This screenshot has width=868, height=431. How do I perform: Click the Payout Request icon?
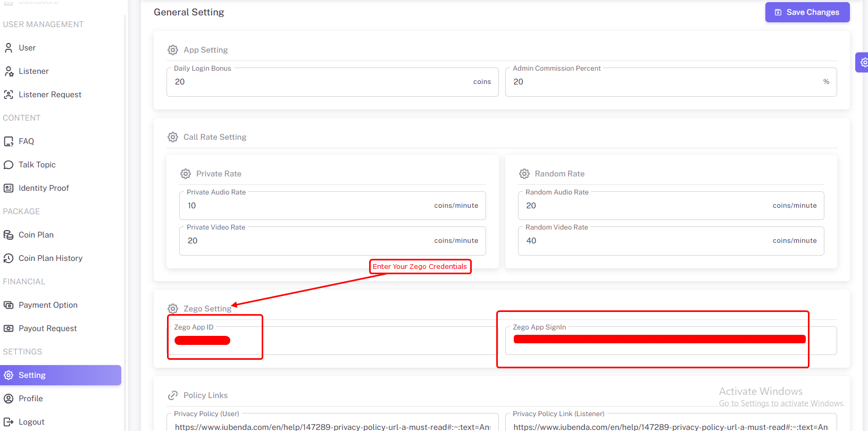pos(9,328)
